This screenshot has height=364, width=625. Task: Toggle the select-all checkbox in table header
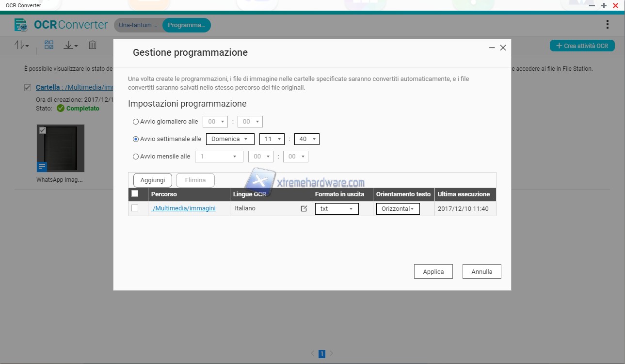click(x=135, y=194)
